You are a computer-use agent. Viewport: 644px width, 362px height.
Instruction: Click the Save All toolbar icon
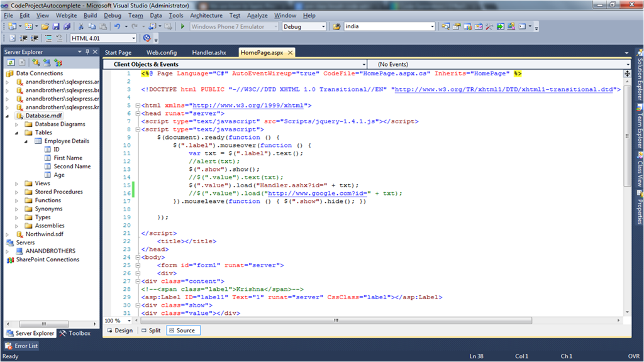(66, 26)
